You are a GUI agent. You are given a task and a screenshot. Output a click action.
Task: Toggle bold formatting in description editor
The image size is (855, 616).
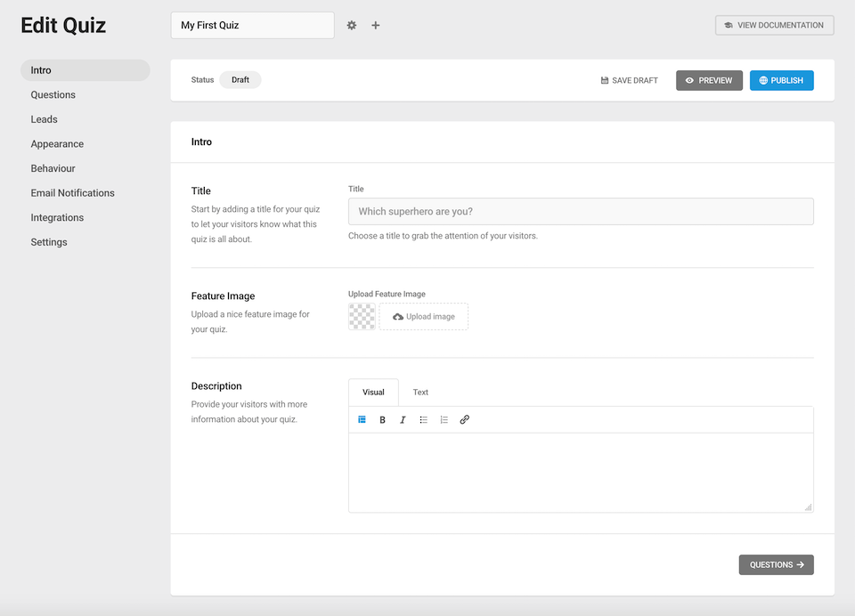point(383,419)
